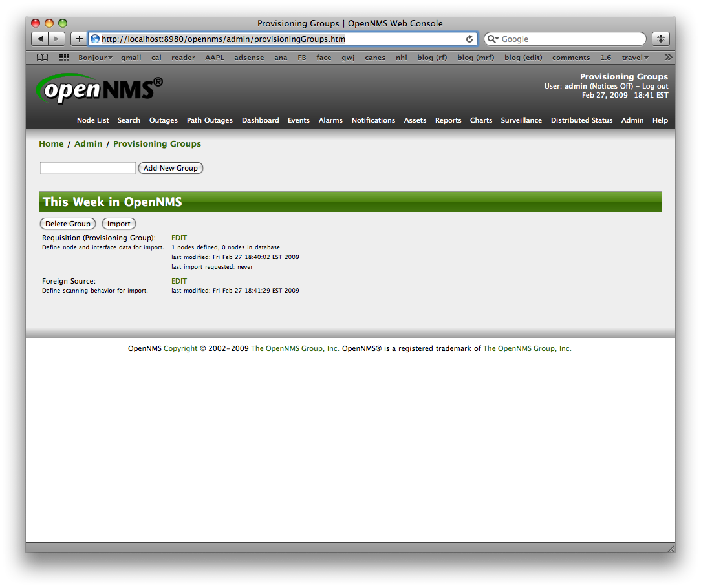Click the Admin breadcrumb link
This screenshot has width=701, height=588.
(88, 144)
